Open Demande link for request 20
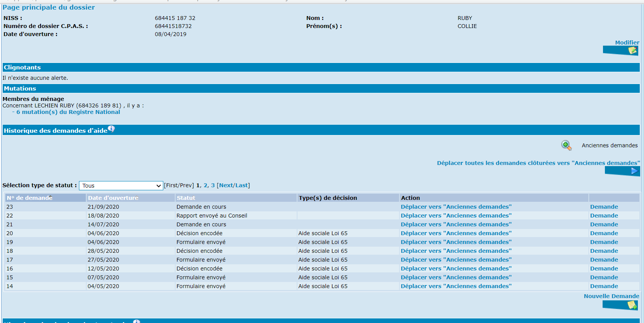The image size is (644, 323). click(x=604, y=233)
